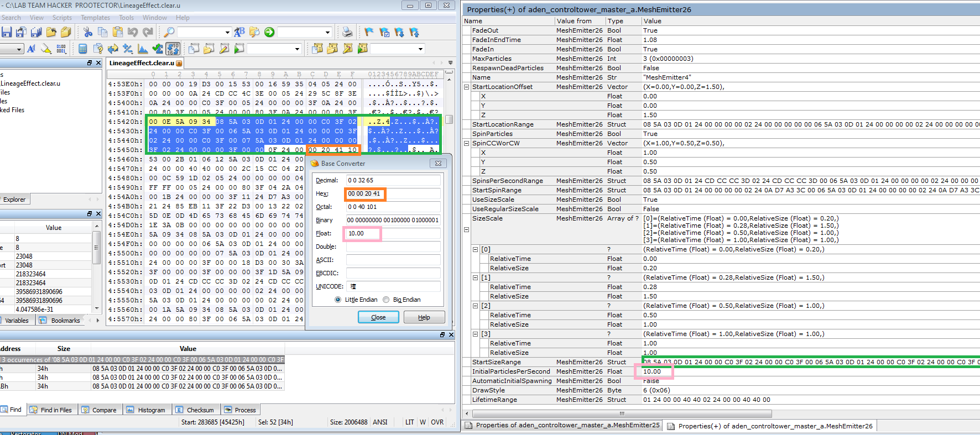Viewport: 980px width, 435px height.
Task: Open the script selection dropdown
Action: coord(297,49)
